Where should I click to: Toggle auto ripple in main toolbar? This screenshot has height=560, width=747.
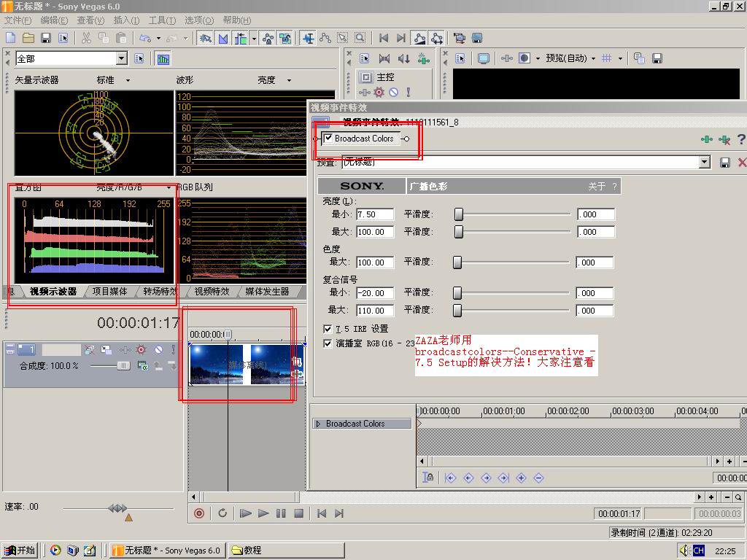(x=241, y=38)
